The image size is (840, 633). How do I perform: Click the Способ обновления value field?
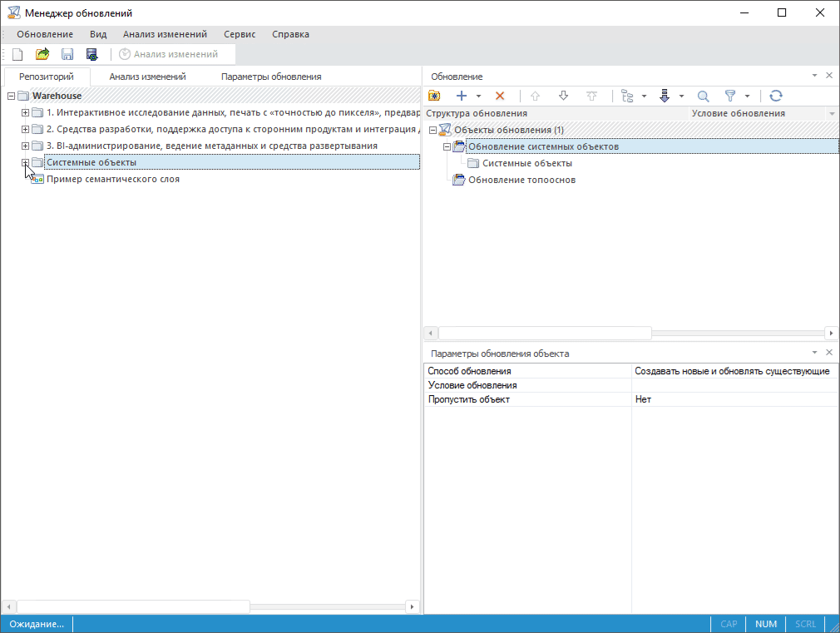click(x=732, y=371)
